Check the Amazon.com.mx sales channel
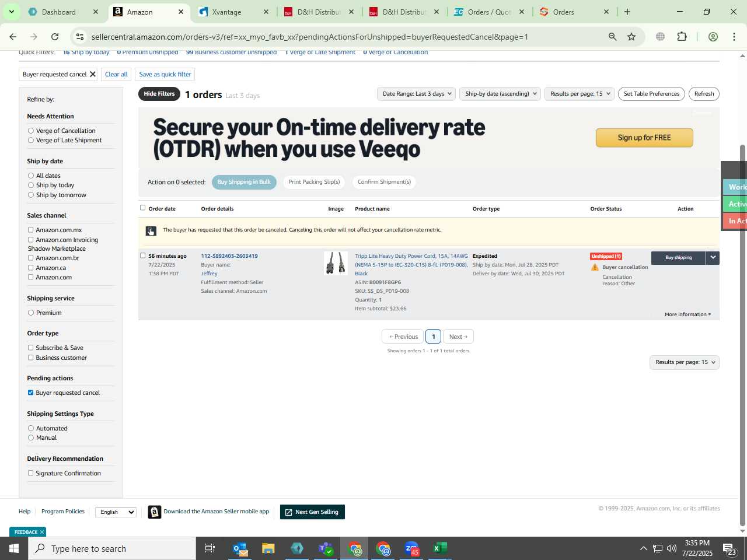Viewport: 747px width, 560px height. (x=31, y=230)
